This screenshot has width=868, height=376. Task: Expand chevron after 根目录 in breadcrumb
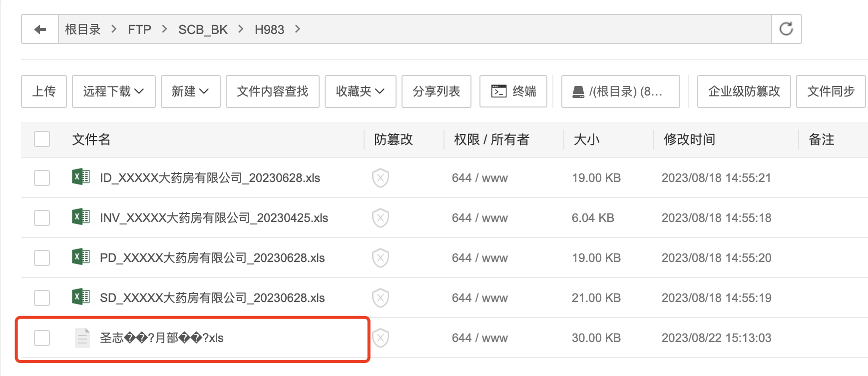point(114,29)
